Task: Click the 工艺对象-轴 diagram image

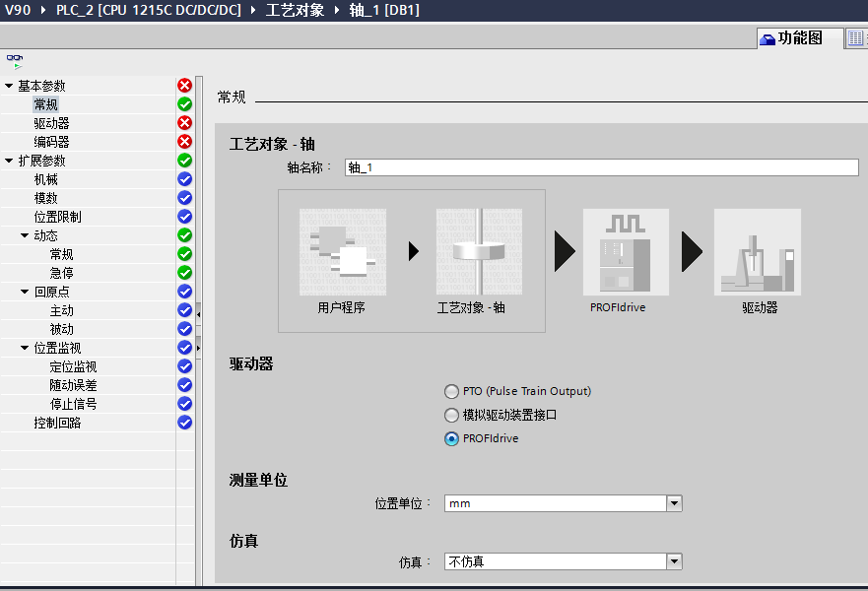Action: [x=480, y=252]
